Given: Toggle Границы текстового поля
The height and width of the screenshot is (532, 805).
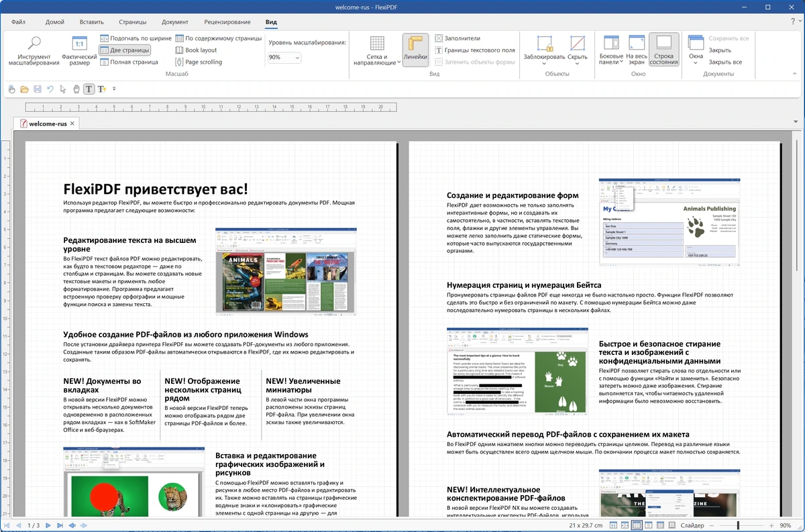Looking at the screenshot, I should [474, 50].
